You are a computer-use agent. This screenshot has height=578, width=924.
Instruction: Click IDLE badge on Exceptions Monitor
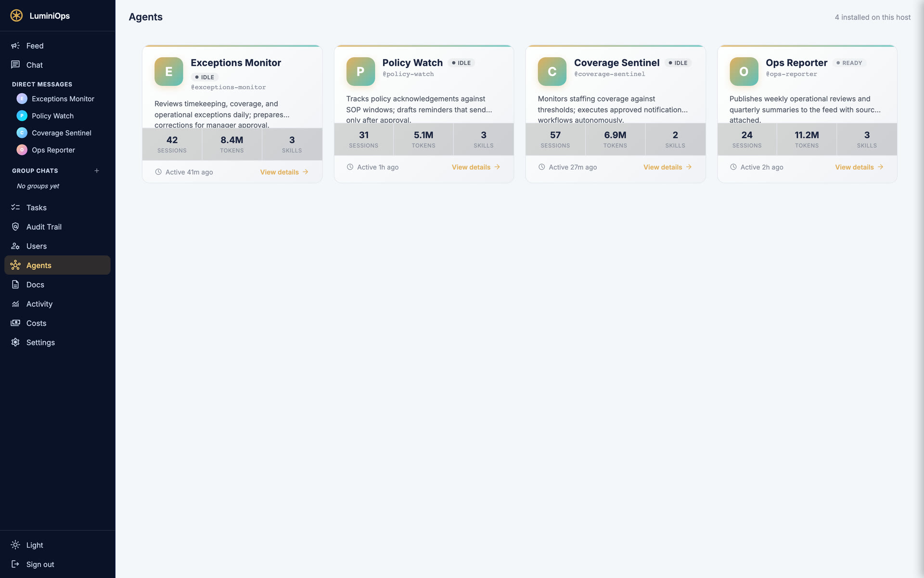tap(205, 77)
